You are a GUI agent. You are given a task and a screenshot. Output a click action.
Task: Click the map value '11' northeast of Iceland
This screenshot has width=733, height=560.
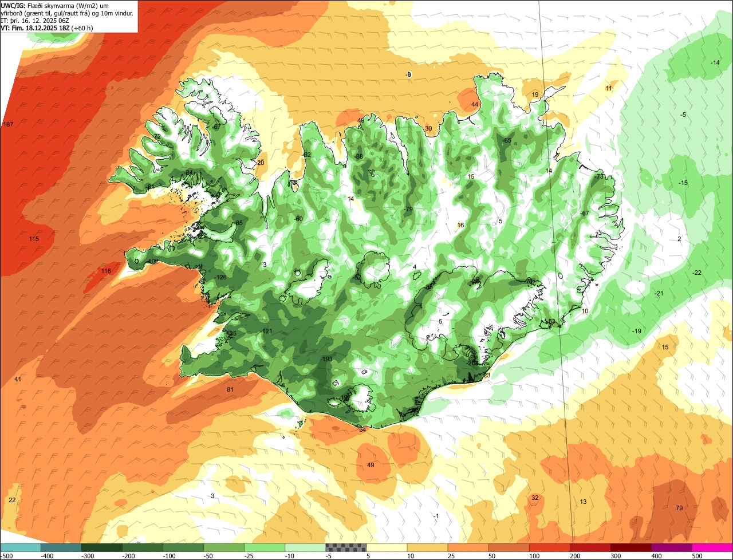(609, 88)
